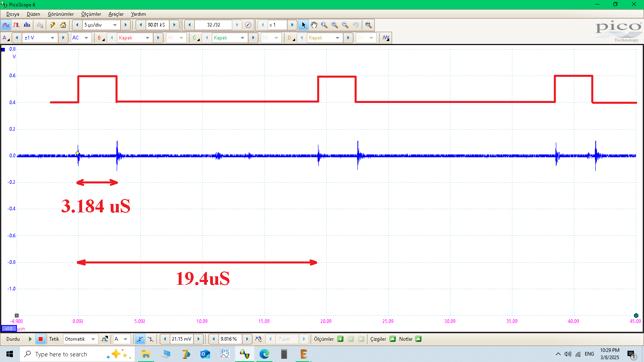644x362 pixels.
Task: Open Channel D options button
Action: point(291,38)
